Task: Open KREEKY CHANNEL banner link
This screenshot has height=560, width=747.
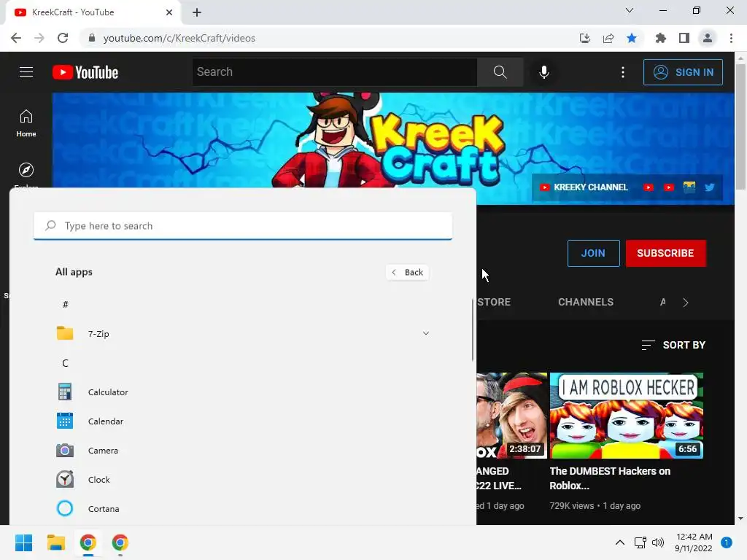Action: pos(584,187)
